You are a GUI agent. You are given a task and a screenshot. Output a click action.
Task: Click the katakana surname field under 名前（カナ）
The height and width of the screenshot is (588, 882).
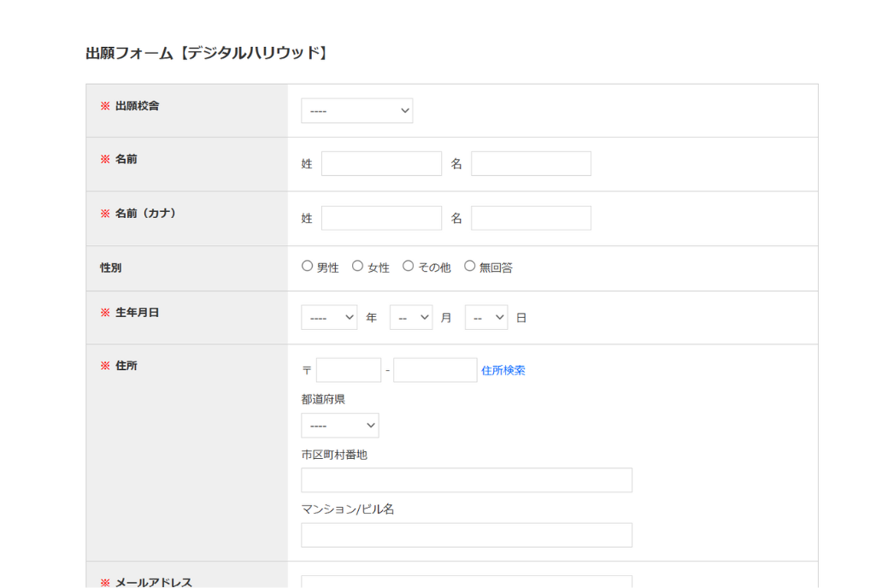pyautogui.click(x=380, y=218)
